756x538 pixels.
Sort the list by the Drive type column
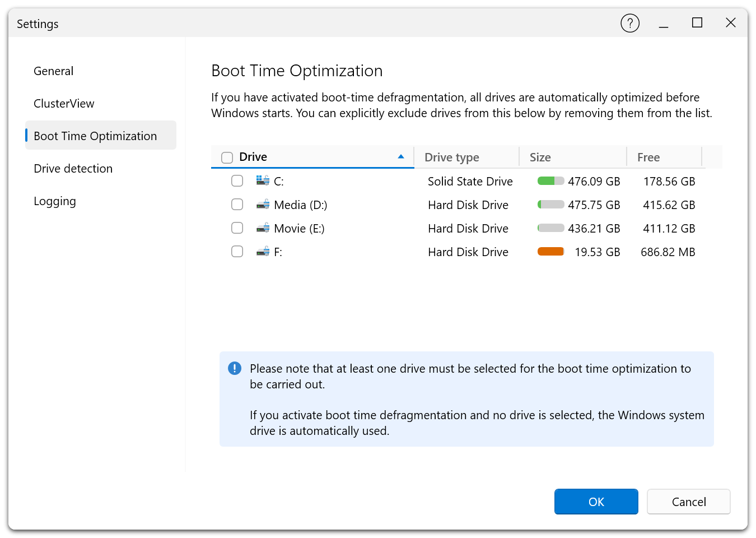[x=451, y=157]
